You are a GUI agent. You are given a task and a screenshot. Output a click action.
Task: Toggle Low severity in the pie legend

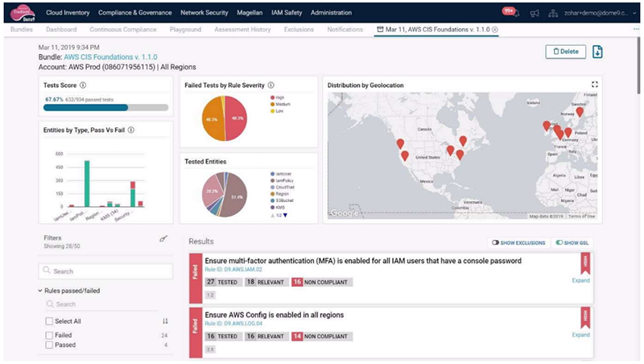(277, 111)
